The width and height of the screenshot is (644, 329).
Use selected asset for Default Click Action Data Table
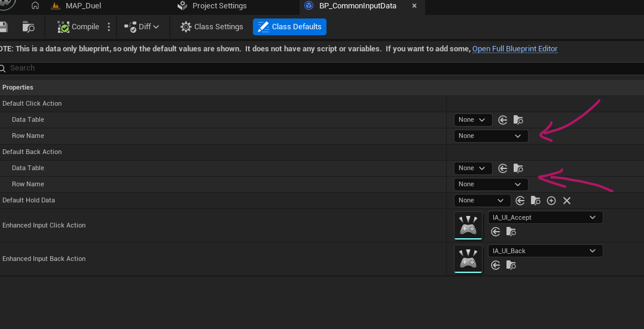(x=503, y=120)
